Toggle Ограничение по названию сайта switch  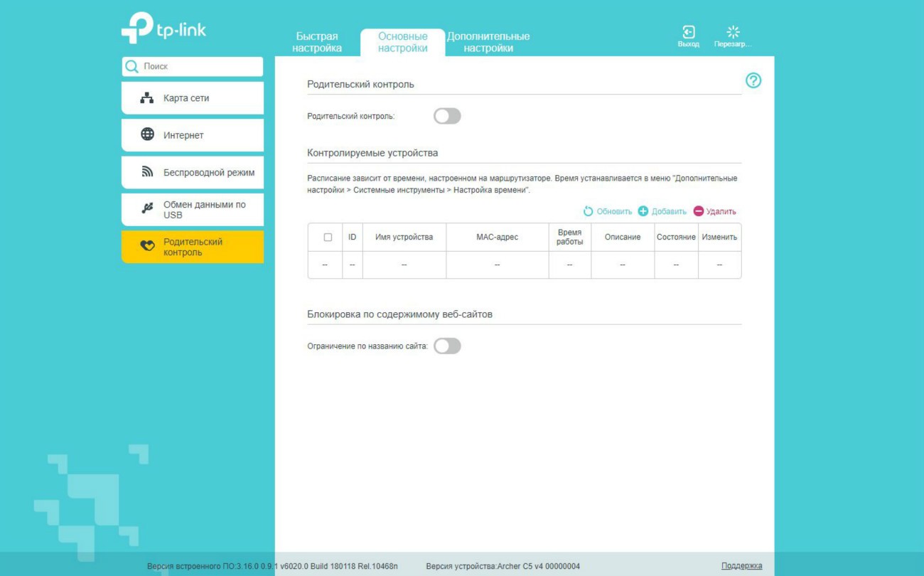(x=447, y=346)
